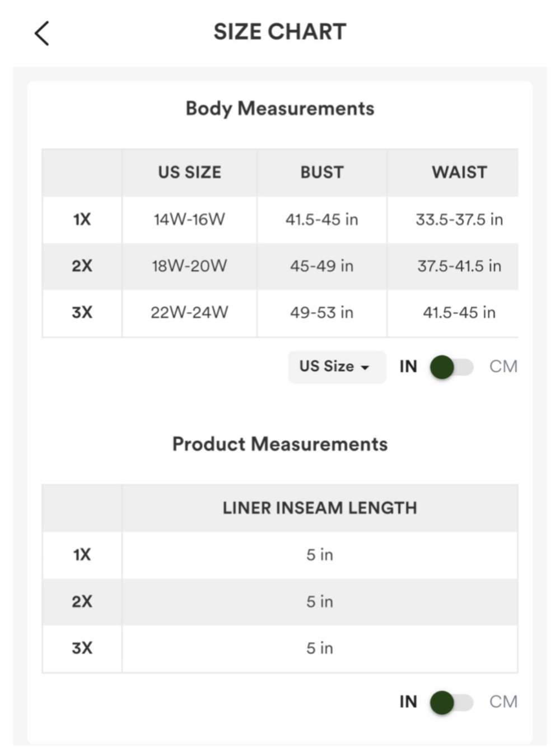Select IN label under Product Measurements
Viewport: 560px width, 747px height.
click(x=408, y=702)
